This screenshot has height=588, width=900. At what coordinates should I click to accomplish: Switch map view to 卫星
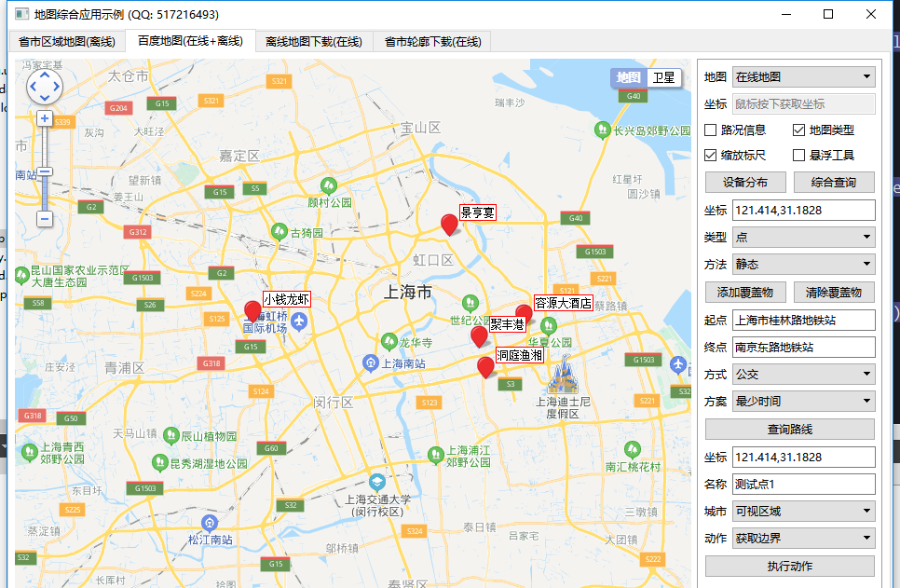[x=664, y=77]
